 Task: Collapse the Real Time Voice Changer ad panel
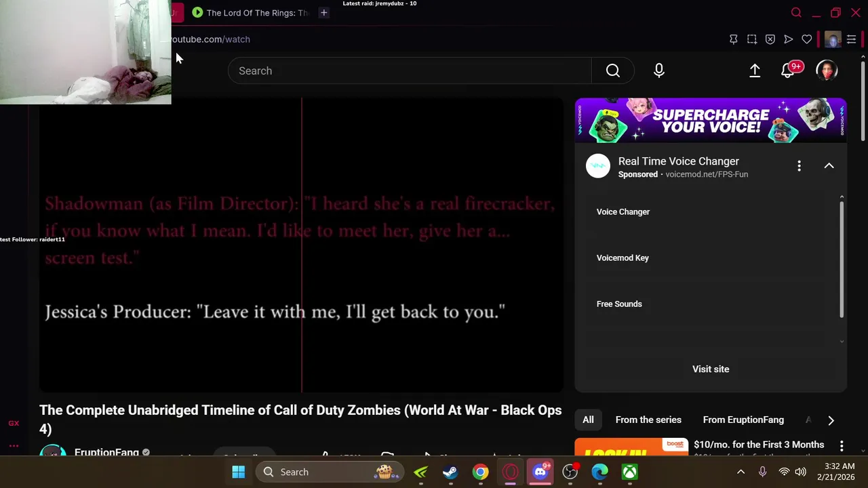click(x=829, y=166)
